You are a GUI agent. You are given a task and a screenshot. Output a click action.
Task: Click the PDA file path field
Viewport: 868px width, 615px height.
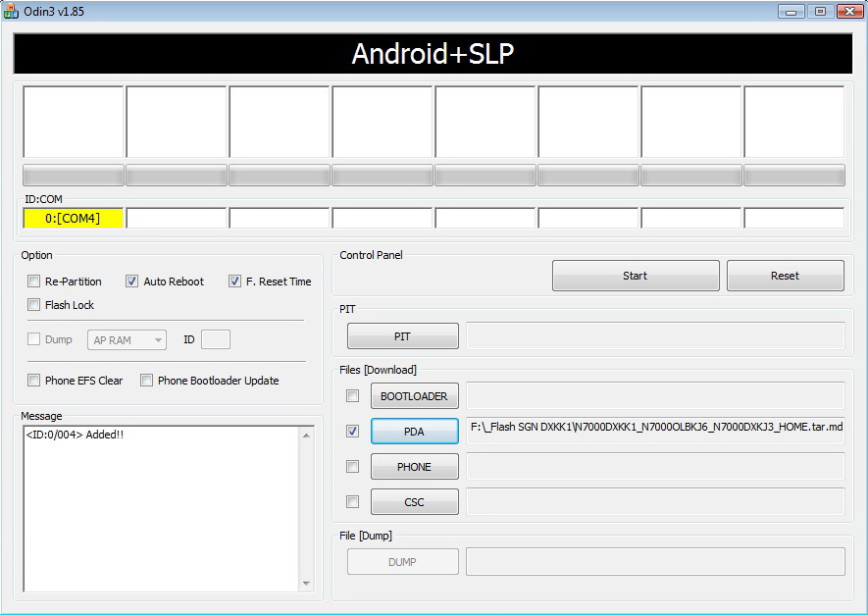(655, 431)
